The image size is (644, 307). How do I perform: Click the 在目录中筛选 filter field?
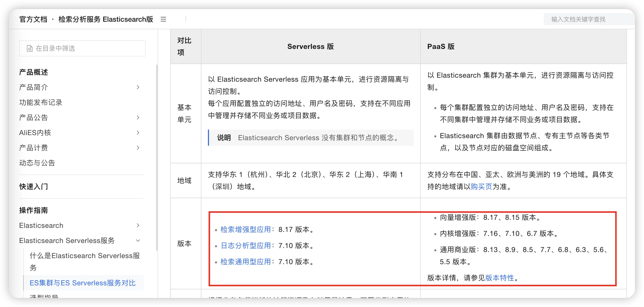click(x=86, y=48)
